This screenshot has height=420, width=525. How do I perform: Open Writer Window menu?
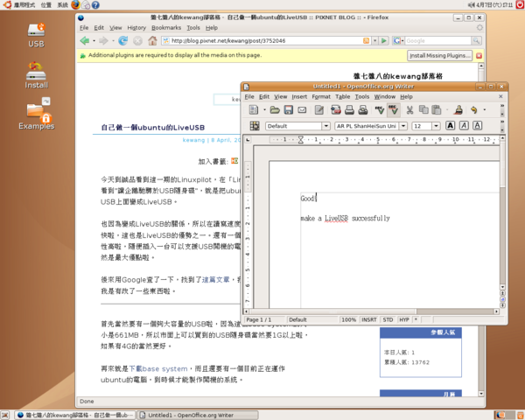click(x=385, y=97)
